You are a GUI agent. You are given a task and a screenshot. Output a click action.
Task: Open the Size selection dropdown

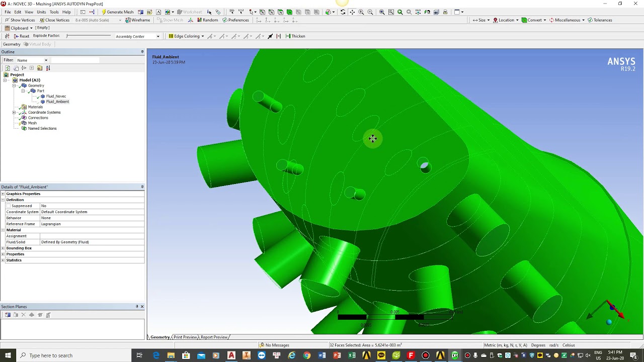(x=481, y=20)
